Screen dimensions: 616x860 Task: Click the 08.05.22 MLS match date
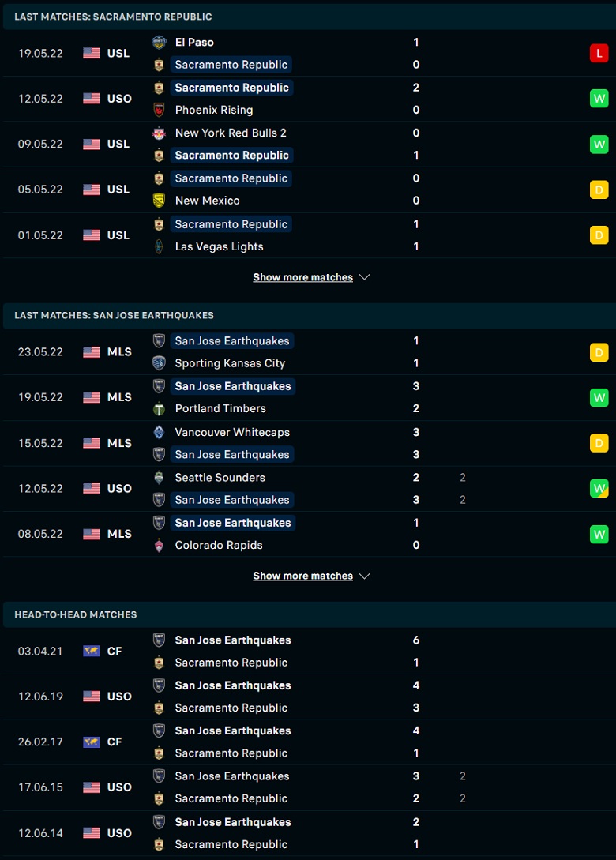40,534
